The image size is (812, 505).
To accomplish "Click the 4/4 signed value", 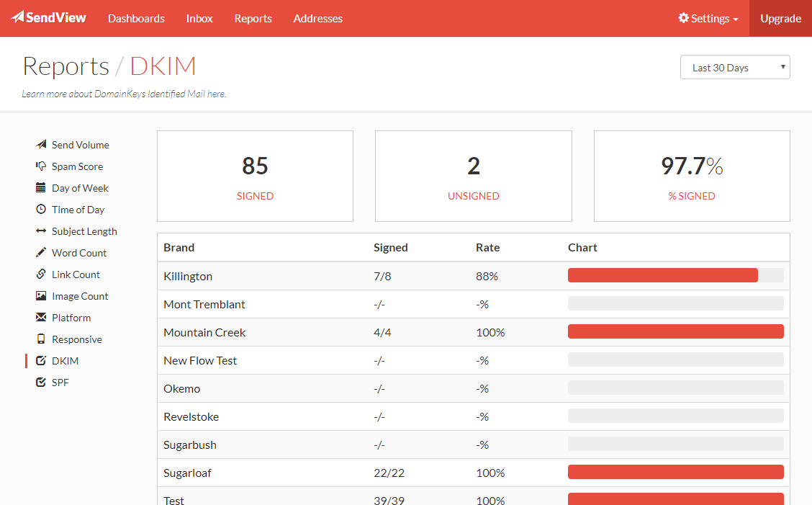I will click(382, 332).
